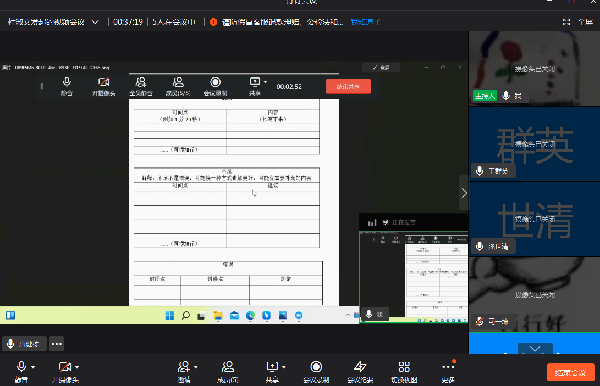Image resolution: width=600 pixels, height=386 pixels.
Task: Click speaking indicator bars above nested preview
Action: click(x=372, y=223)
